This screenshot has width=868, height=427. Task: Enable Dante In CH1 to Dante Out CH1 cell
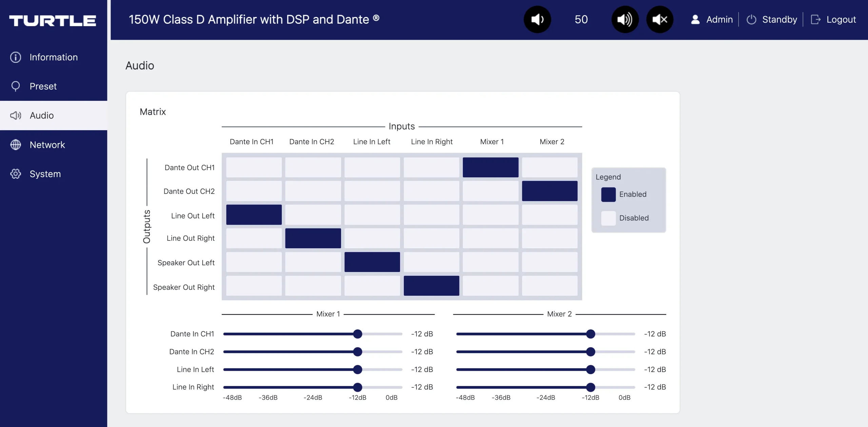coord(254,167)
